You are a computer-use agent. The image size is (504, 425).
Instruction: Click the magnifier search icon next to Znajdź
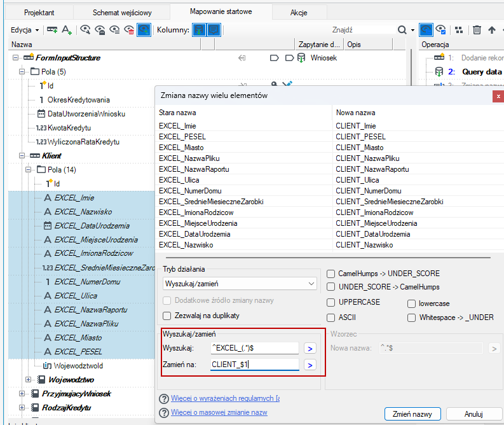coord(402,30)
